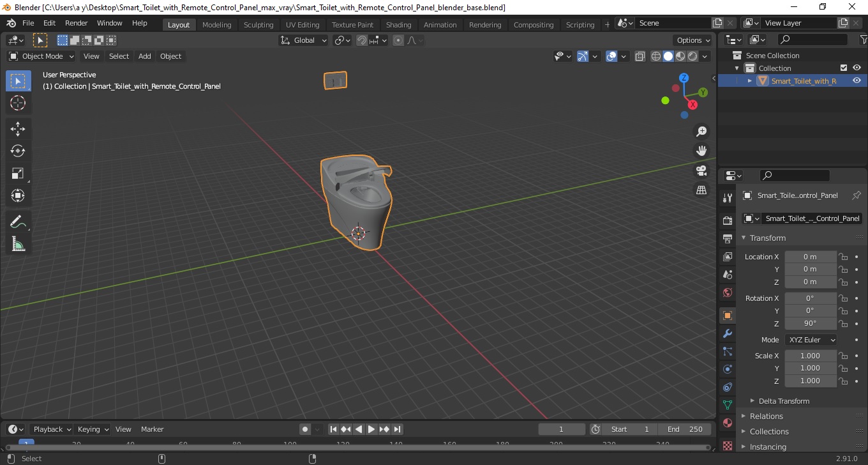Open the Options dropdown
Image resolution: width=868 pixels, height=465 pixels.
click(x=694, y=40)
